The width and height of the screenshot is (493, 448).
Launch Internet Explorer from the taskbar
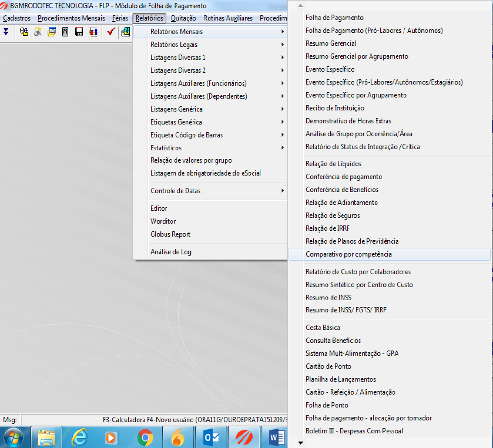coord(79,437)
